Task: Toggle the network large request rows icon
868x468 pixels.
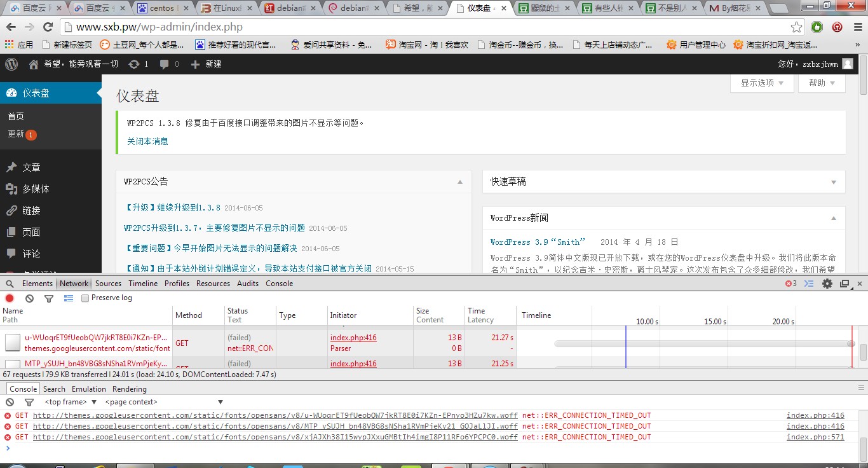Action: (68, 298)
